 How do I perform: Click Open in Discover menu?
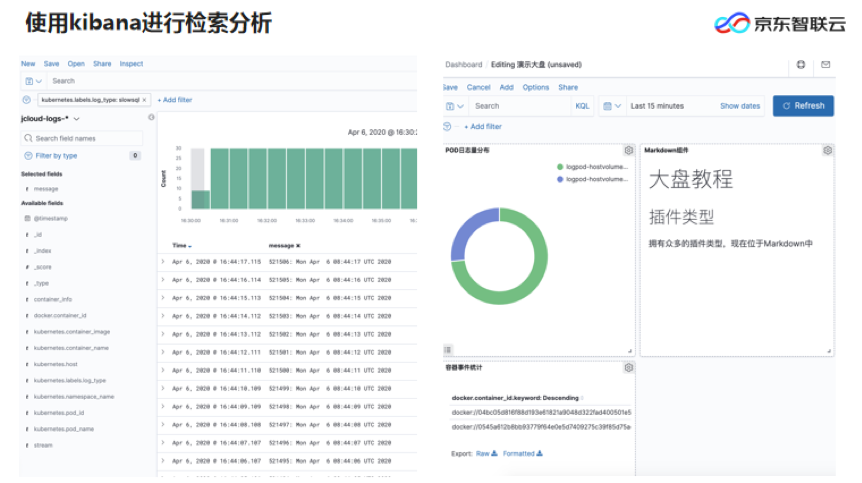point(76,64)
